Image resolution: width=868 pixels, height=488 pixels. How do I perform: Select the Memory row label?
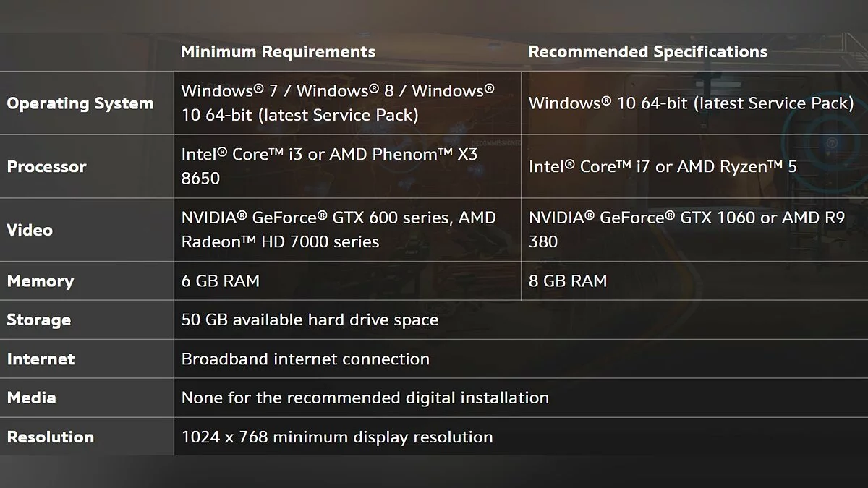point(40,281)
